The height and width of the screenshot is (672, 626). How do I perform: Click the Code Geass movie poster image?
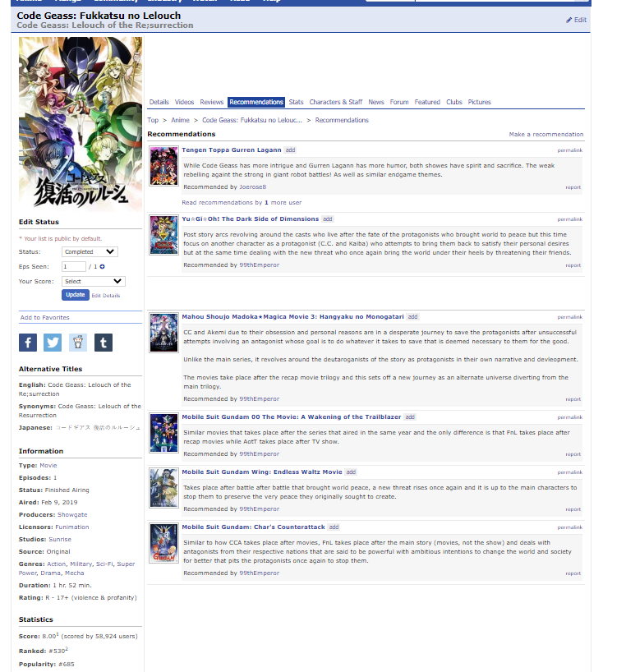tap(81, 124)
